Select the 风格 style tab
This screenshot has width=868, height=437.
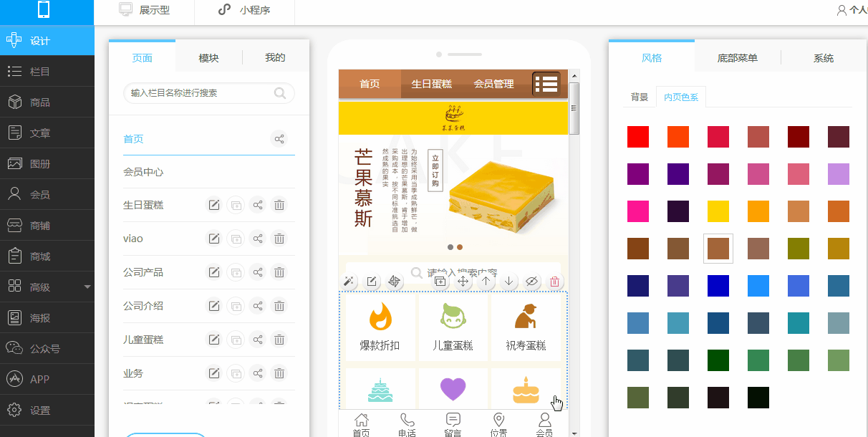[x=652, y=58]
